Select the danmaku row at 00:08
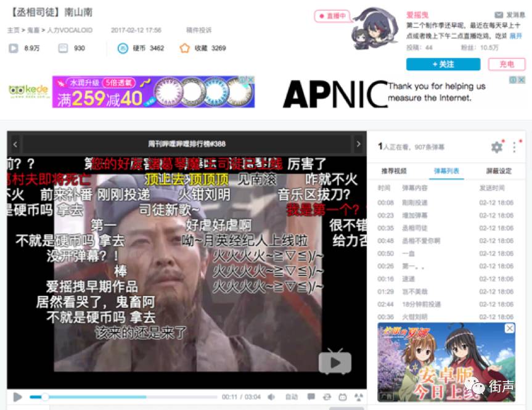The width and height of the screenshot is (532, 410). point(446,203)
